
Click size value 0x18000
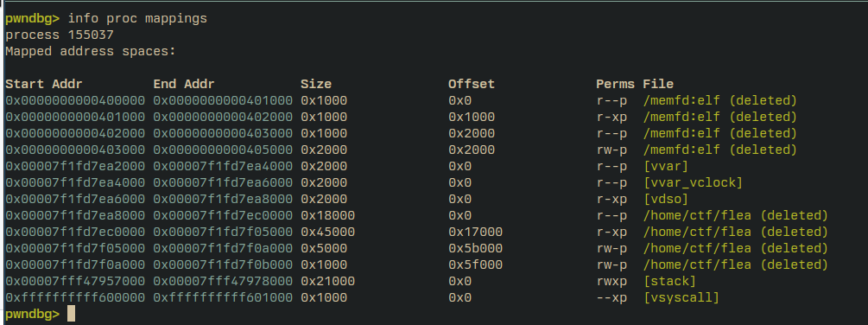[x=327, y=216]
